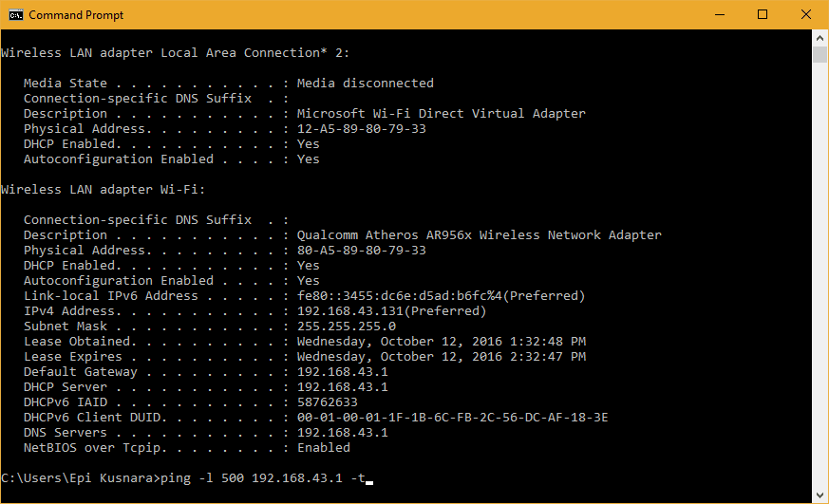Click the DNS Servers IP address
Screen dimensions: 829x504
point(342,433)
